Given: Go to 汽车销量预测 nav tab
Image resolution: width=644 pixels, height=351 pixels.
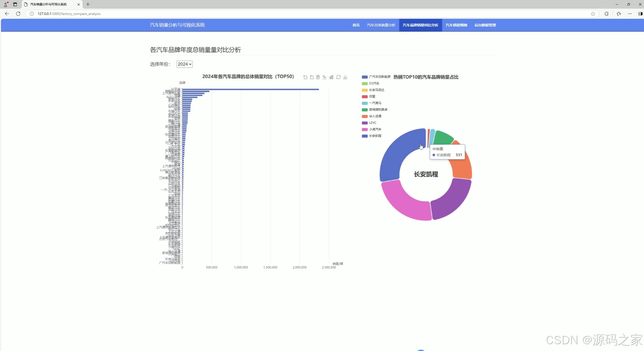Looking at the screenshot, I should click(456, 25).
